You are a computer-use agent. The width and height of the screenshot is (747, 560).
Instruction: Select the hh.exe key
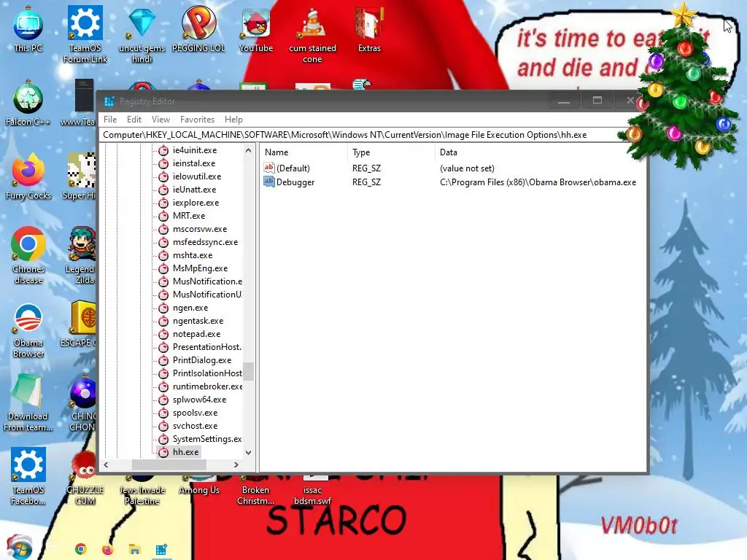click(x=185, y=452)
